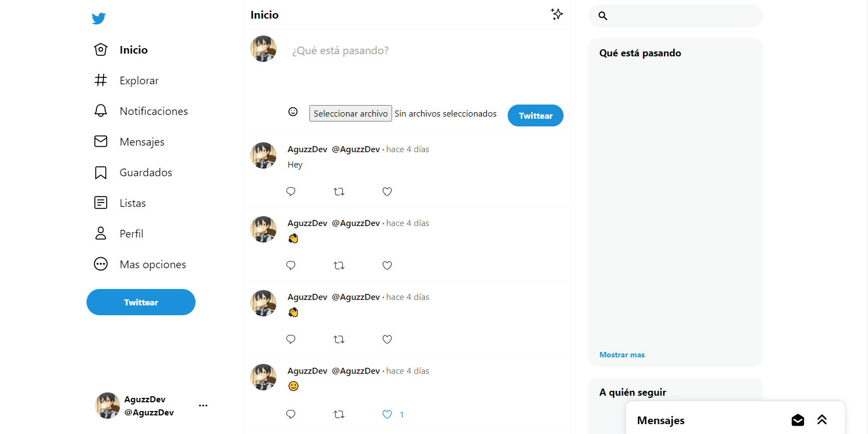Click the sparkle icon beside Inicio header
The image size is (868, 434).
click(x=556, y=14)
